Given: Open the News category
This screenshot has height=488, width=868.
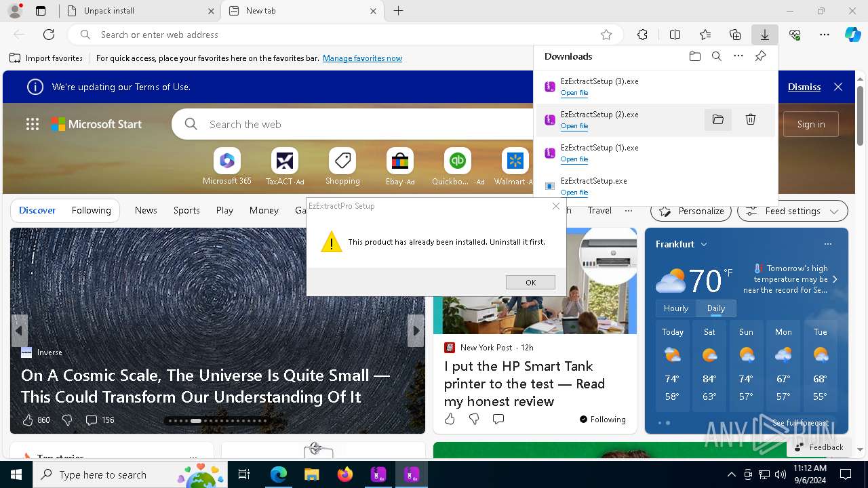Looking at the screenshot, I should pyautogui.click(x=146, y=211).
